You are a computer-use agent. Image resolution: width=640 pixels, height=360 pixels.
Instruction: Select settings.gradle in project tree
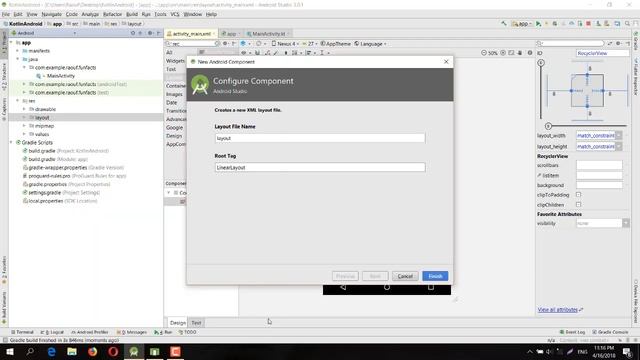pyautogui.click(x=44, y=192)
